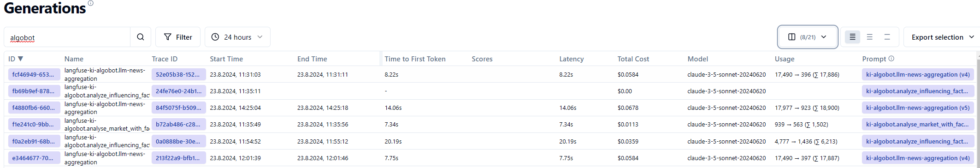Open the columns (8/21) selector dropdown
980x168 pixels.
[x=808, y=37]
